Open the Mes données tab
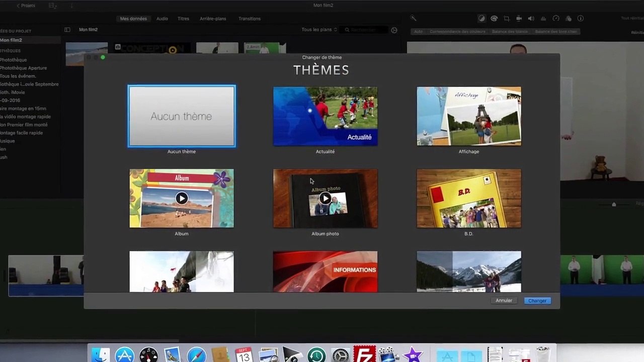This screenshot has height=362, width=644. [x=133, y=19]
